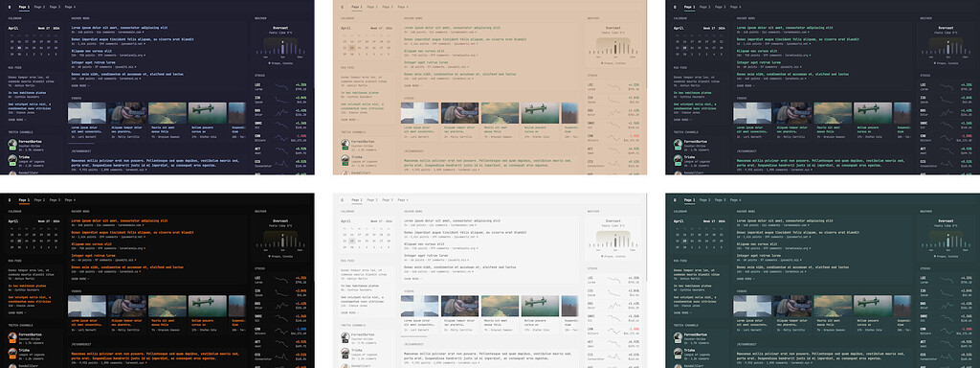Select highlighted calendar day 23 in white theme
The width and height of the screenshot is (980, 368).
point(352,241)
